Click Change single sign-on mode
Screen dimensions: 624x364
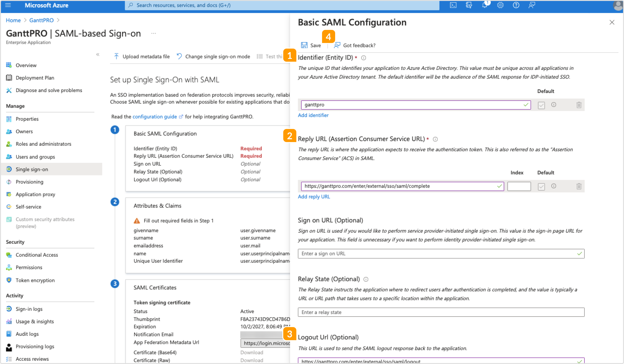point(213,57)
